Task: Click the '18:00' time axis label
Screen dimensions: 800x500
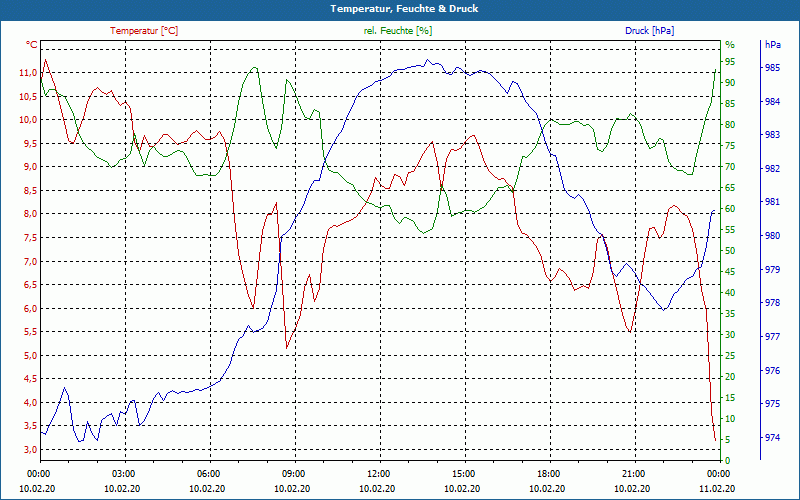Action: coord(547,473)
